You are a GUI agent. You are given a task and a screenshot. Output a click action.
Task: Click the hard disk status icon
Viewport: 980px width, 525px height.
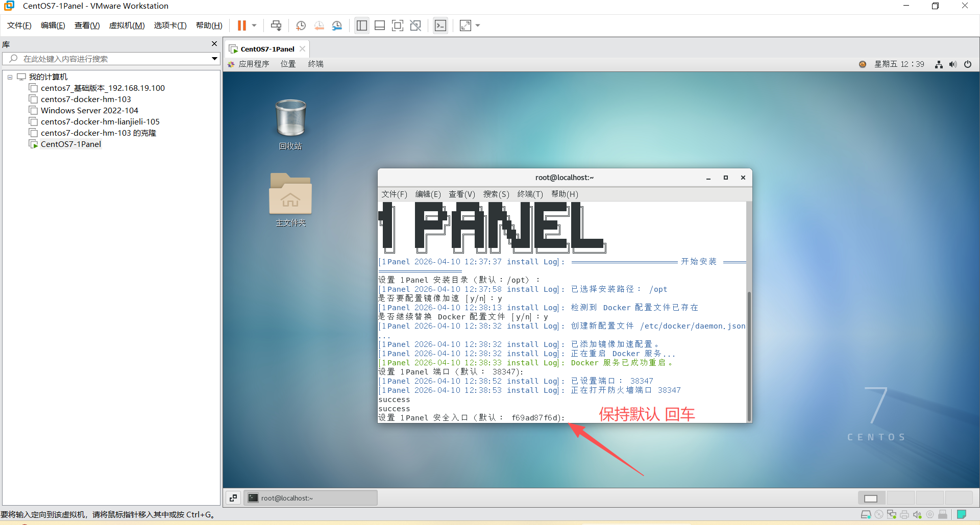[x=866, y=514]
